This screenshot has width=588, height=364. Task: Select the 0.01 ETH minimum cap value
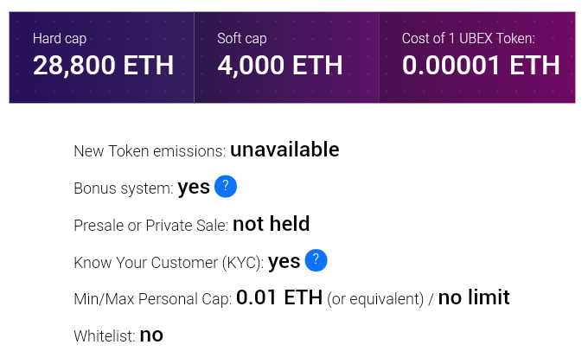click(279, 298)
